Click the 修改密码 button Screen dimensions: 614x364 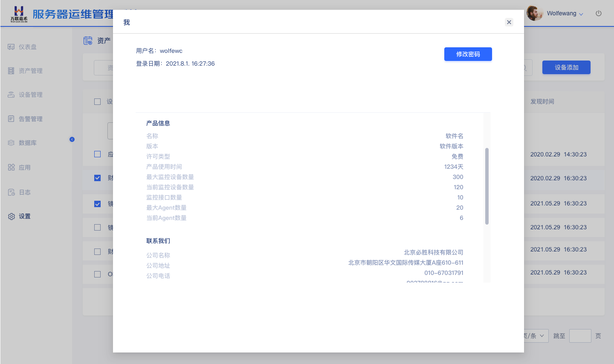coord(468,54)
